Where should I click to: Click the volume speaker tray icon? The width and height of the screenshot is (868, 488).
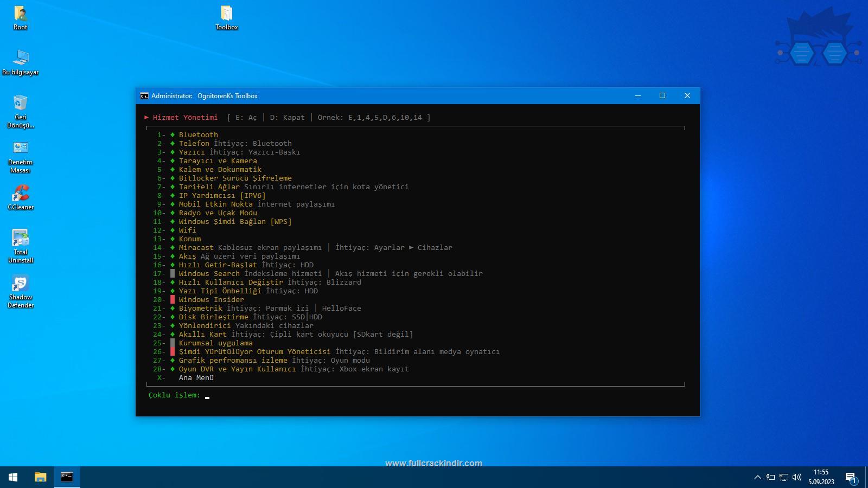point(796,477)
